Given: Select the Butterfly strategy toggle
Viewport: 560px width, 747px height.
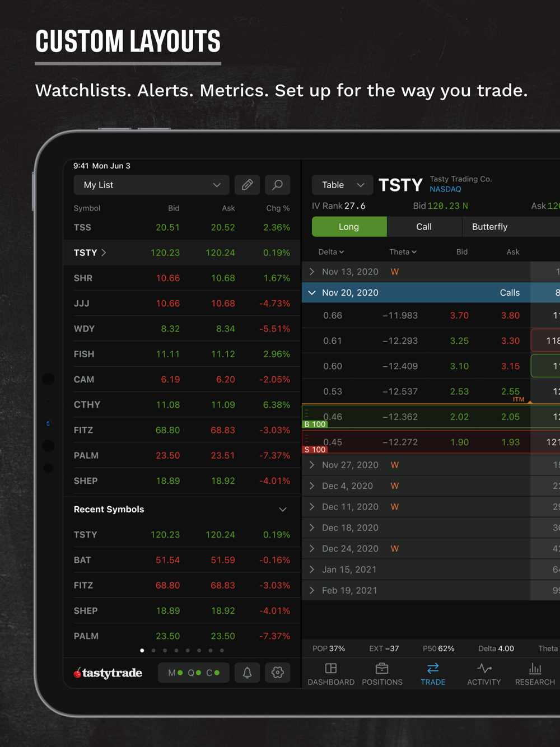Looking at the screenshot, I should [x=490, y=227].
